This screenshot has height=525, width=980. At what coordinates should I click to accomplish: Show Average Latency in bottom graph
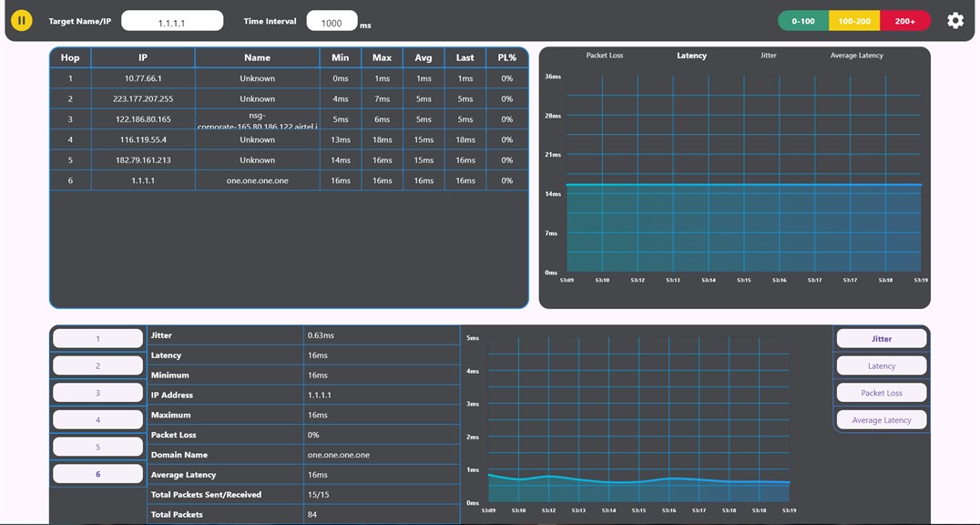click(x=881, y=420)
